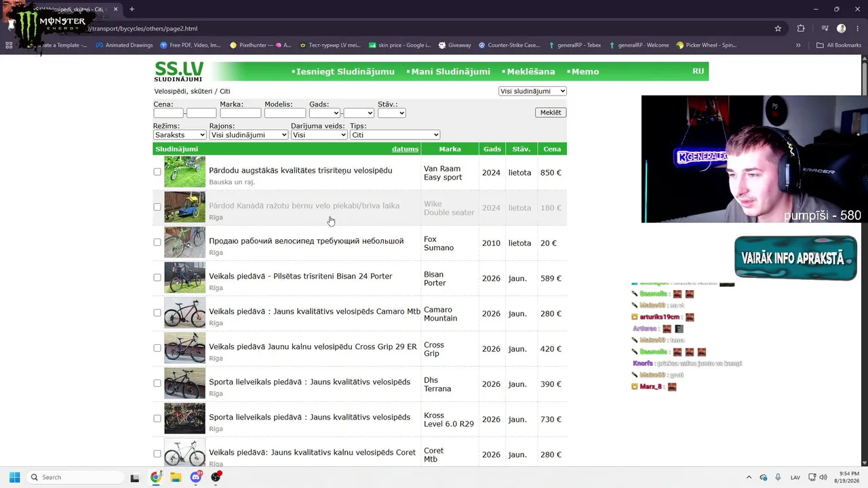This screenshot has height=488, width=868.
Task: Tick the checkbox for the Camaro Mountain listing
Action: [x=157, y=313]
